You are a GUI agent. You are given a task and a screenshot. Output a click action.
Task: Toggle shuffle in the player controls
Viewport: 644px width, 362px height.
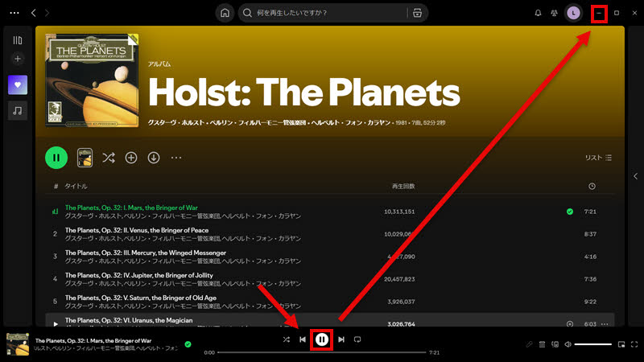pos(287,339)
